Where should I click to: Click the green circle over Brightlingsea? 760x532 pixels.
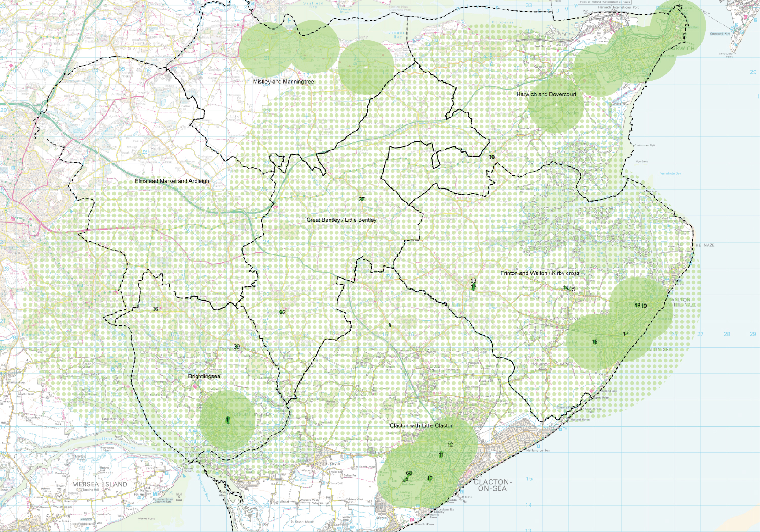click(227, 420)
